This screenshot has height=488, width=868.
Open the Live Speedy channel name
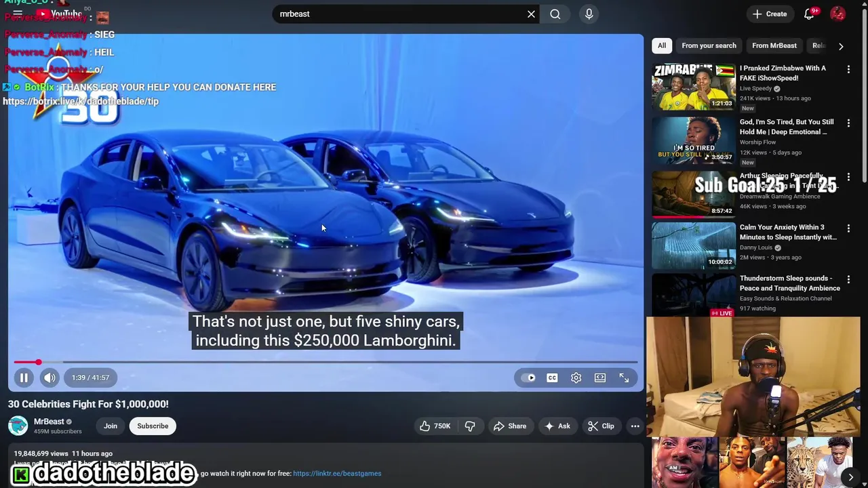point(755,88)
